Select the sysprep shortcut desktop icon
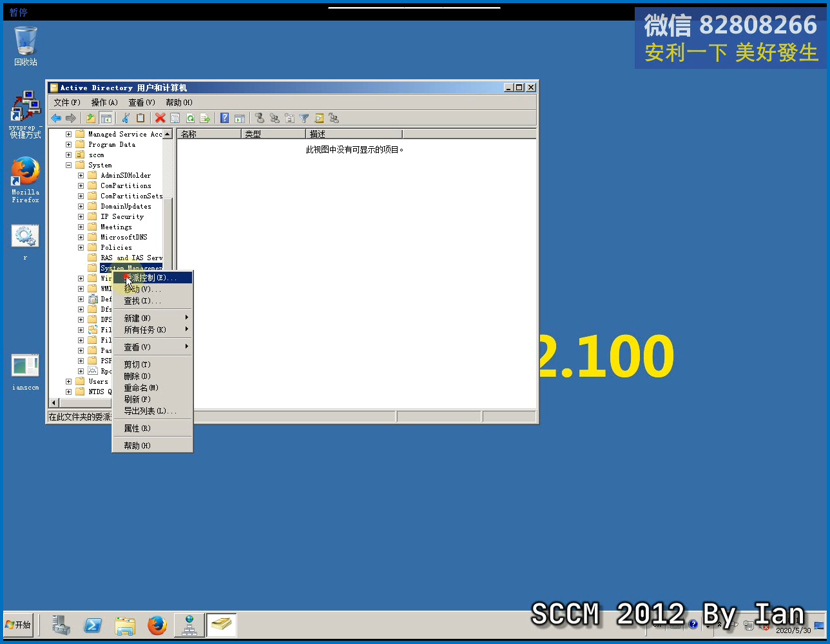 coord(25,114)
